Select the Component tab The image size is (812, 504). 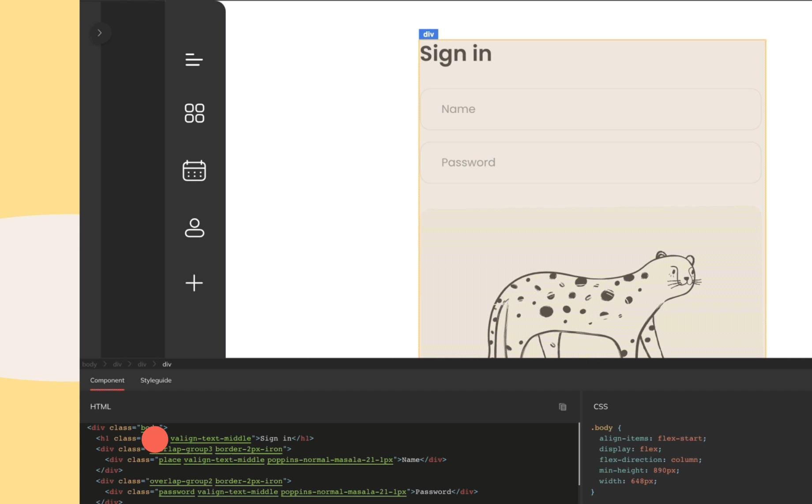click(107, 380)
